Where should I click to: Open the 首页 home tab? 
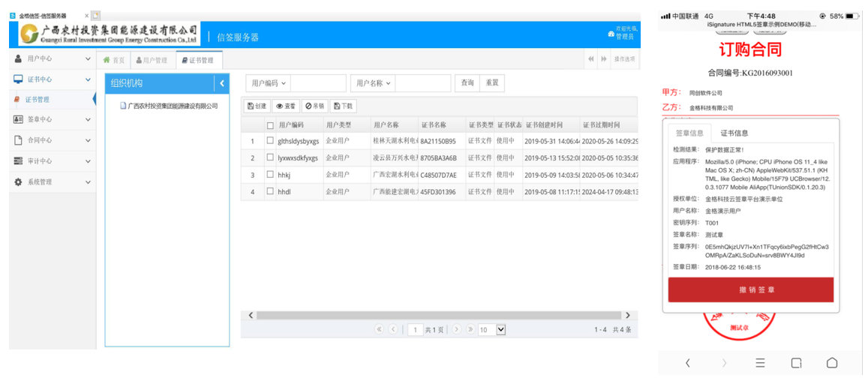pyautogui.click(x=114, y=60)
